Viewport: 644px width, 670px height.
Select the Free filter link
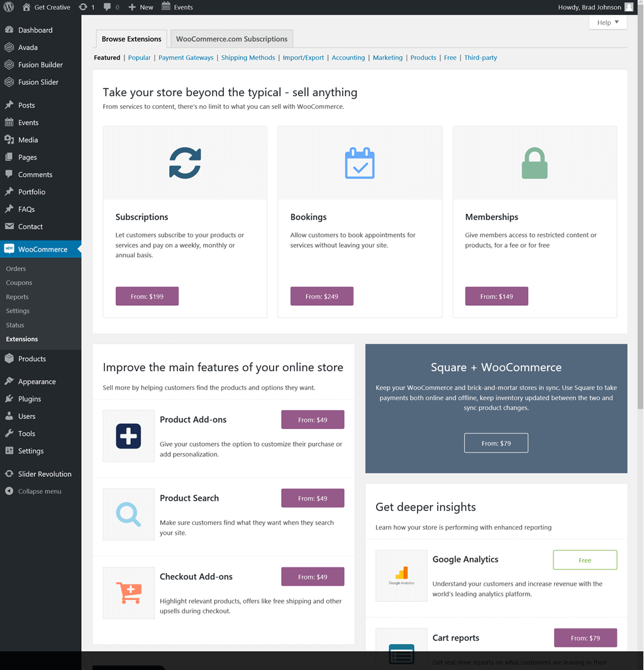click(x=450, y=58)
